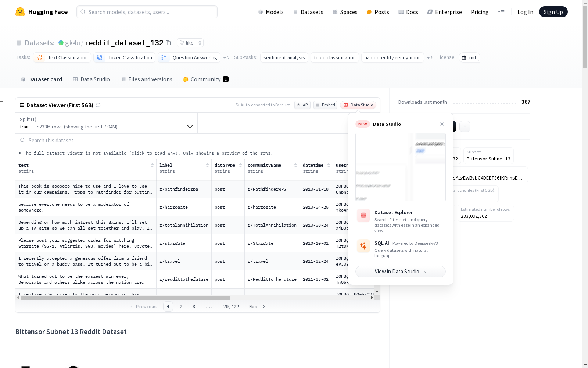Select the mit license tag

point(469,57)
